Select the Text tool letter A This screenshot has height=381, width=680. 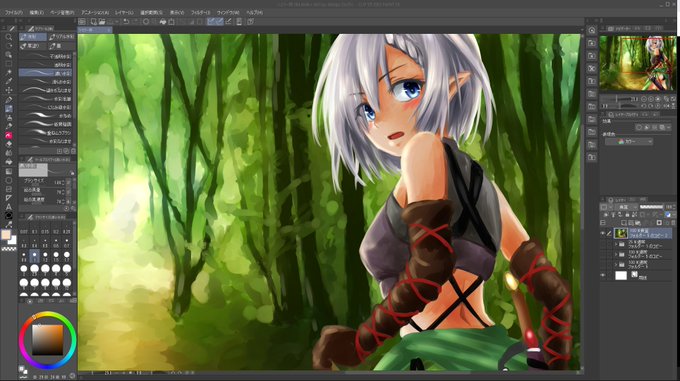point(9,207)
